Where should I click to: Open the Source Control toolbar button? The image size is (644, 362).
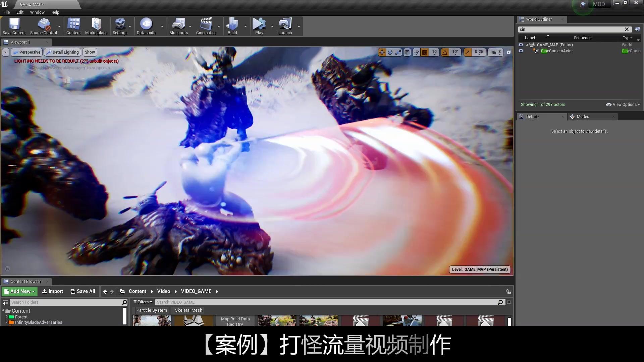point(44,26)
